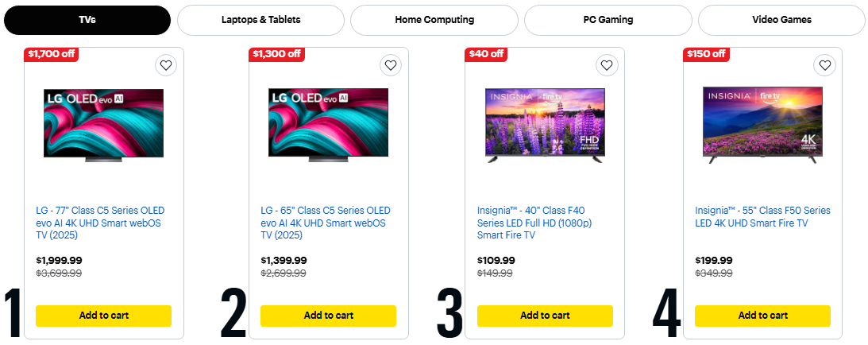Select the TVs category tab
Screen dimensions: 868x345
87,20
